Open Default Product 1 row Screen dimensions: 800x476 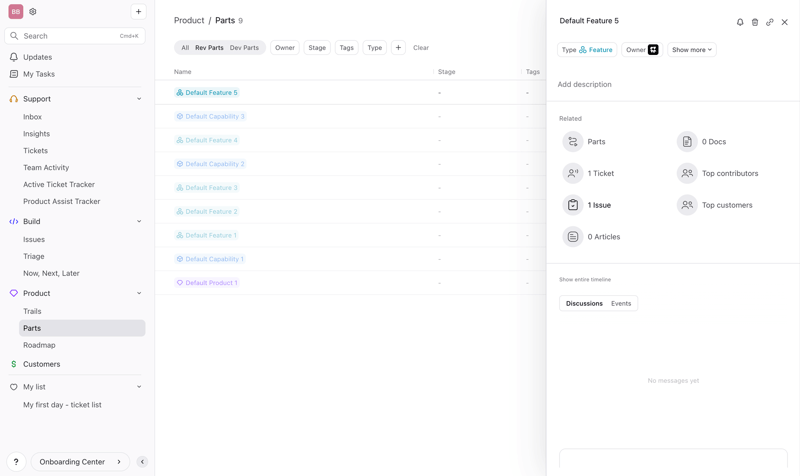(207, 283)
